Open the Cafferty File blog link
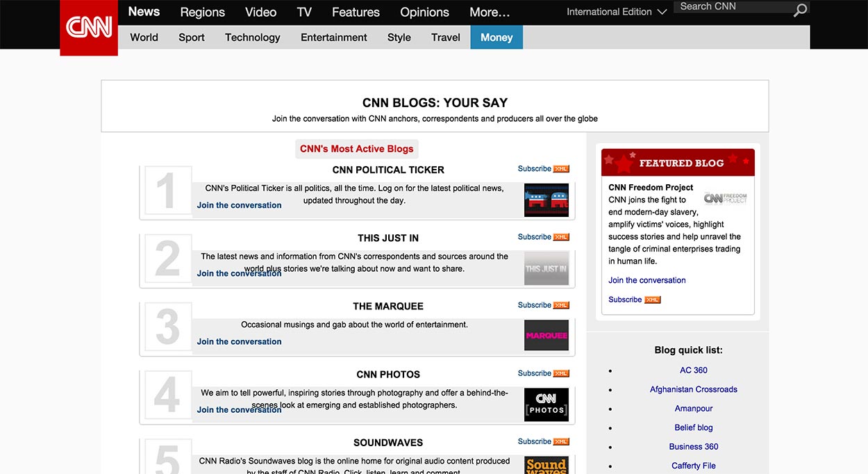 point(694,466)
